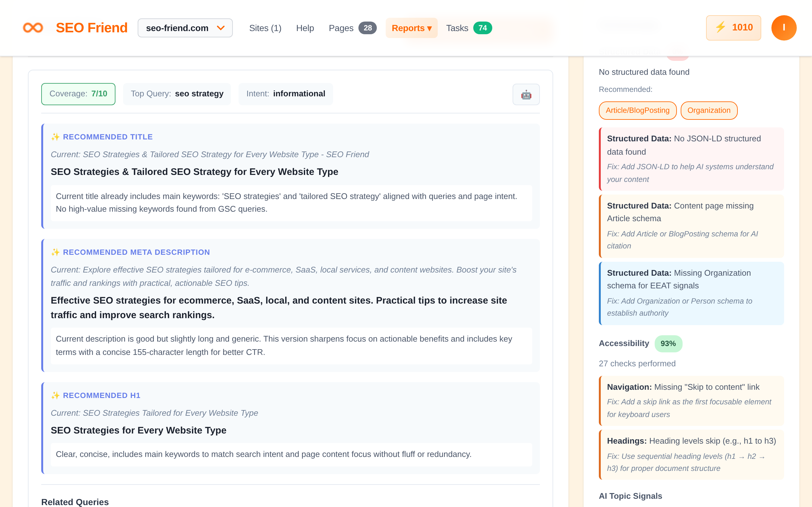The width and height of the screenshot is (812, 507).
Task: Click the sparkle icon beside Recommended Title
Action: click(56, 136)
